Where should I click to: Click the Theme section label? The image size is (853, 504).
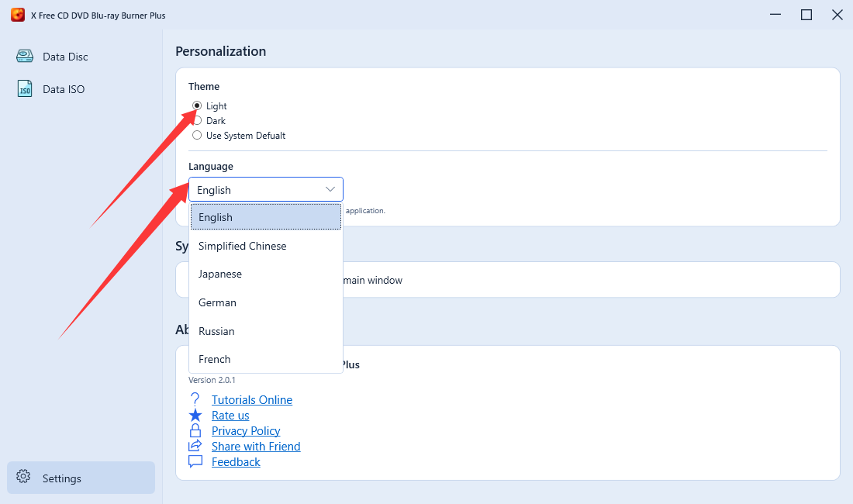[x=204, y=86]
